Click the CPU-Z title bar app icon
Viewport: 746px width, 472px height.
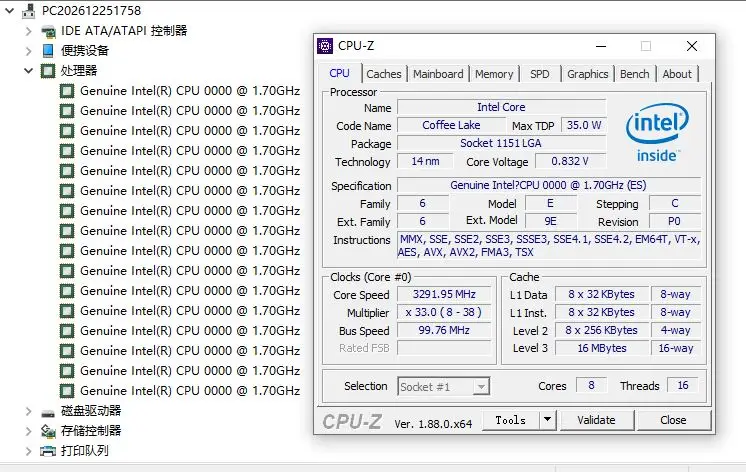click(x=325, y=46)
